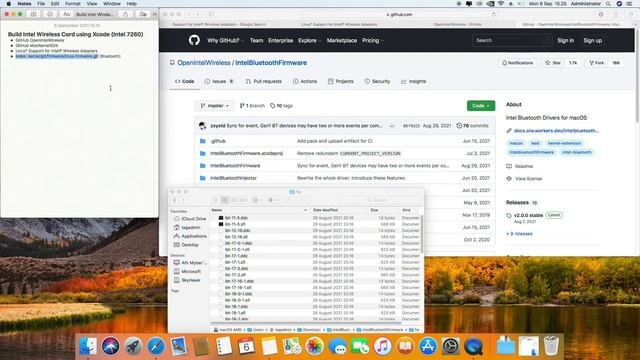Open the .github folder in the repository
The height and width of the screenshot is (360, 640).
click(218, 141)
